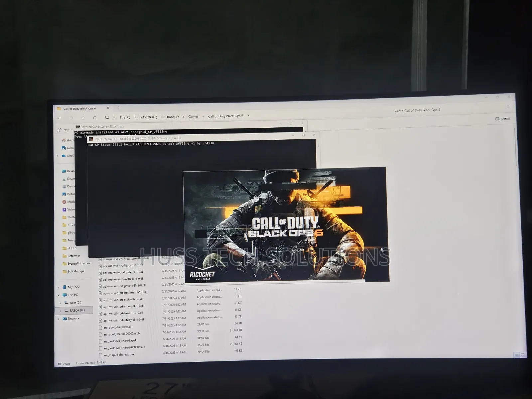Expand the Mg's S22 tree node

[x=59, y=287]
